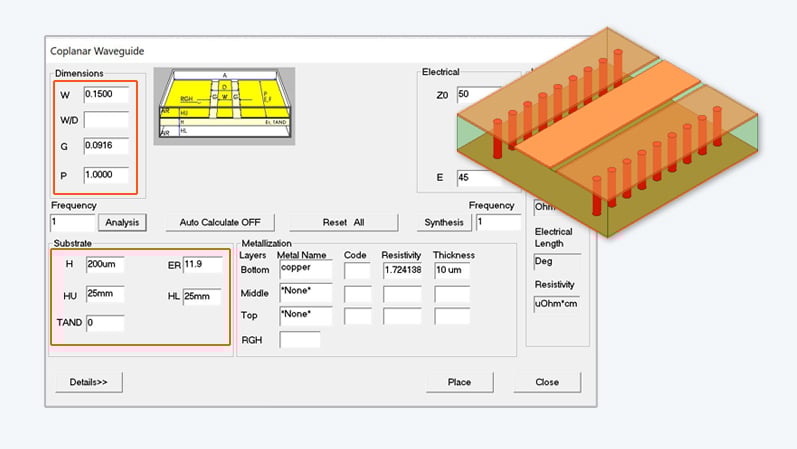Open the Details>> expansion button

pyautogui.click(x=89, y=382)
